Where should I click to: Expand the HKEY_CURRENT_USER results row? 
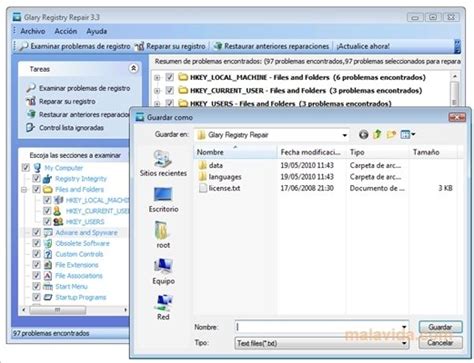pyautogui.click(x=157, y=91)
